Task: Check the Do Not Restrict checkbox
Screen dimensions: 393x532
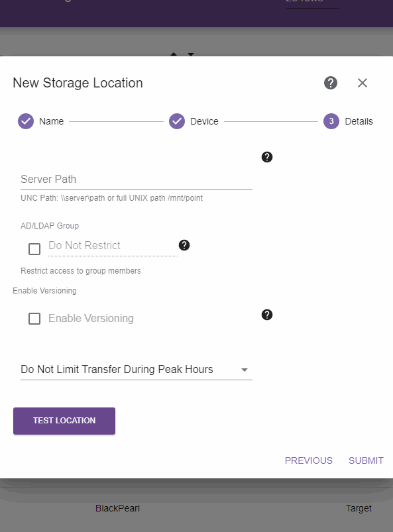Action: coord(34,249)
